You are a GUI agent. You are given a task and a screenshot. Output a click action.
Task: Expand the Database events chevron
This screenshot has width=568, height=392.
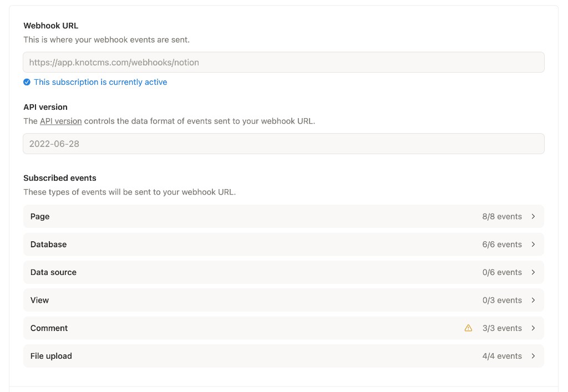(533, 245)
